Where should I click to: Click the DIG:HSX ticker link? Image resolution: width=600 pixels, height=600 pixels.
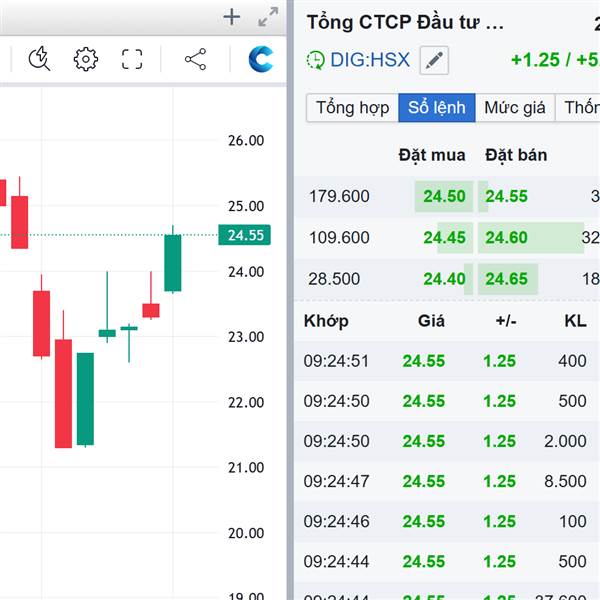click(370, 60)
